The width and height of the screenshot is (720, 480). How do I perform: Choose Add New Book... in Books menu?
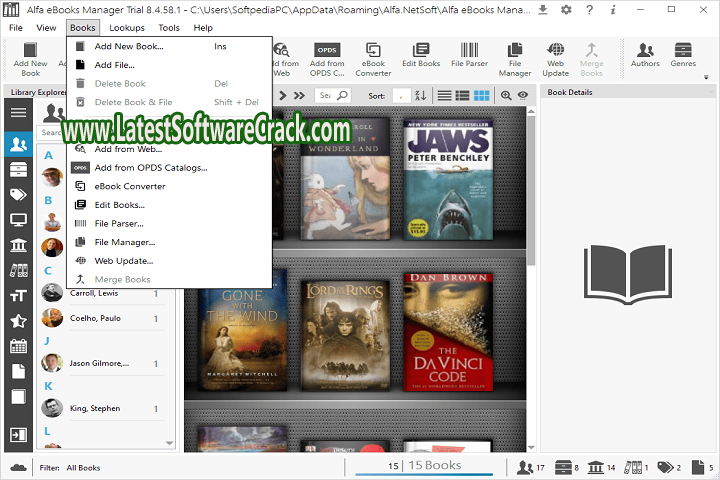(x=169, y=46)
